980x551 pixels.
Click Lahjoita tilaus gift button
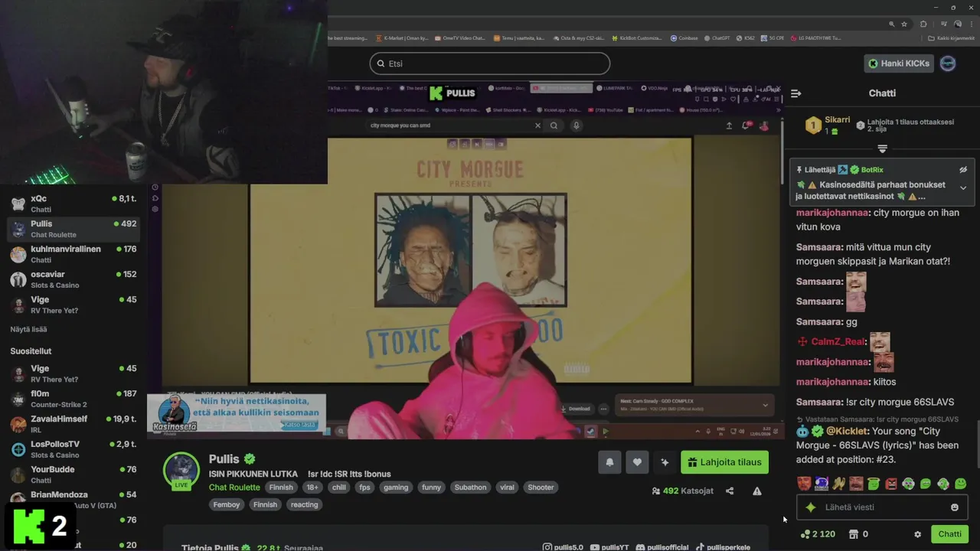pyautogui.click(x=724, y=462)
